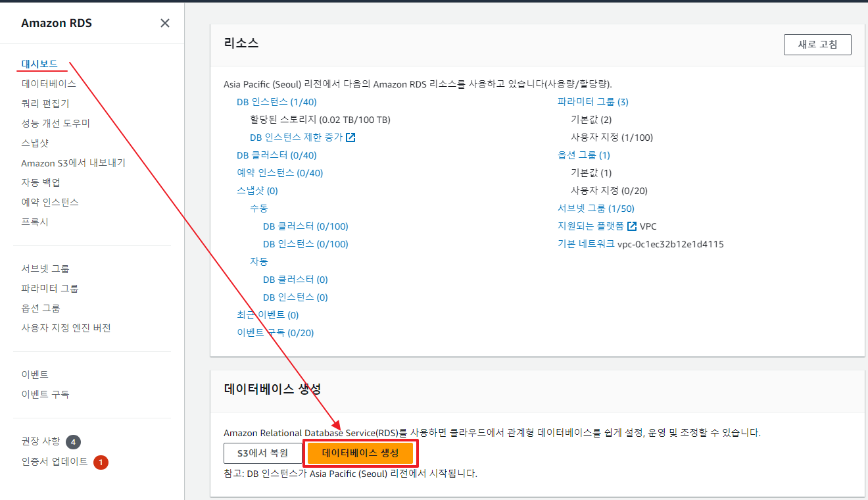Open the external link icon next to DB 인스턴스 제한 증가

350,137
